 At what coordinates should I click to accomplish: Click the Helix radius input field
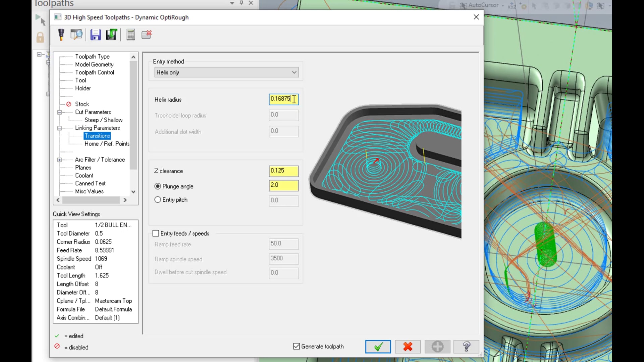tap(283, 99)
